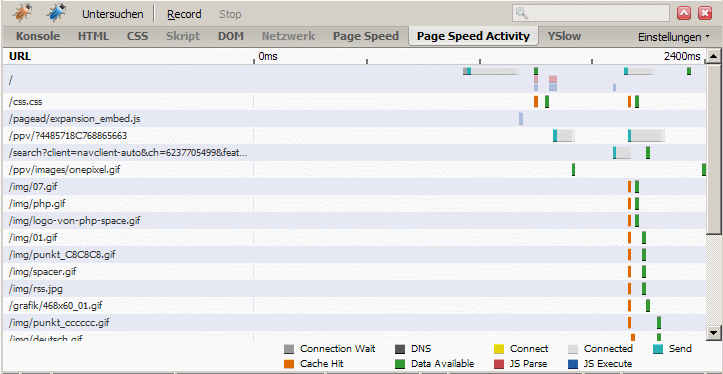
Task: Select the /img/07.gif row
Action: 354,187
